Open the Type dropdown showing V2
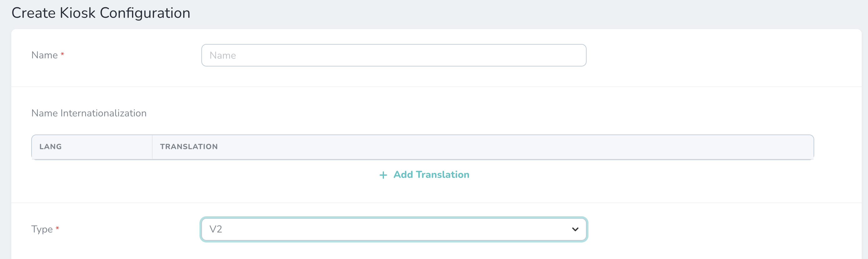The height and width of the screenshot is (259, 868). pyautogui.click(x=394, y=229)
